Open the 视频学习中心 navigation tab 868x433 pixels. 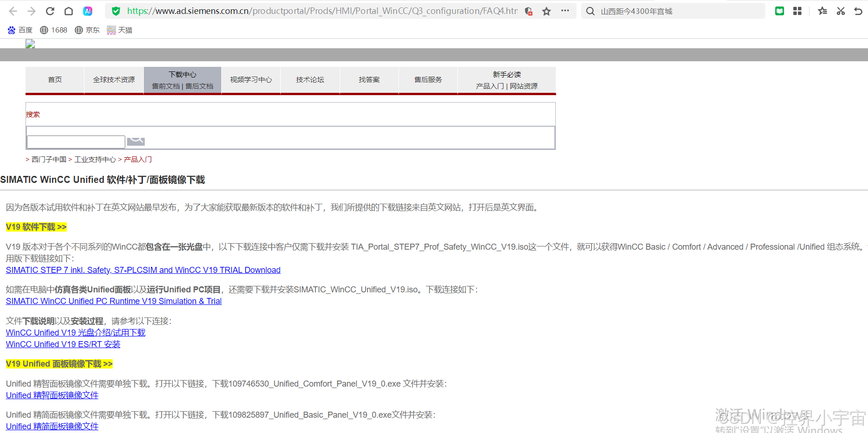pos(251,80)
